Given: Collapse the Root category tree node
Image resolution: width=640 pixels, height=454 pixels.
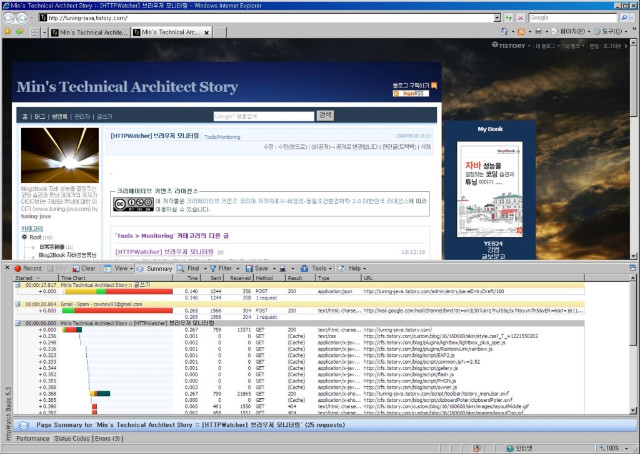Looking at the screenshot, I should pos(24,237).
